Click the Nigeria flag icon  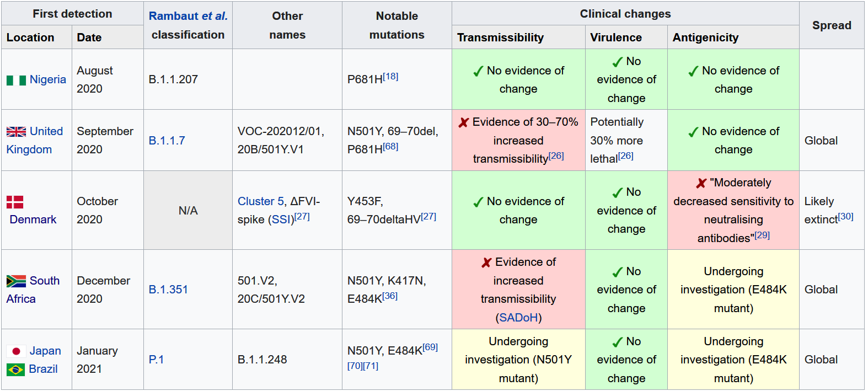click(x=16, y=81)
